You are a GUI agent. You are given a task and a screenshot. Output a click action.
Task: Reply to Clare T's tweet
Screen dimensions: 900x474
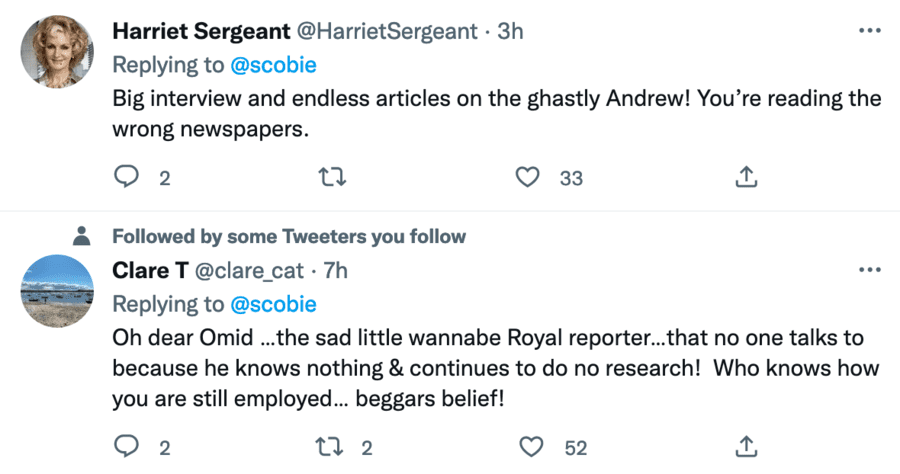point(126,447)
